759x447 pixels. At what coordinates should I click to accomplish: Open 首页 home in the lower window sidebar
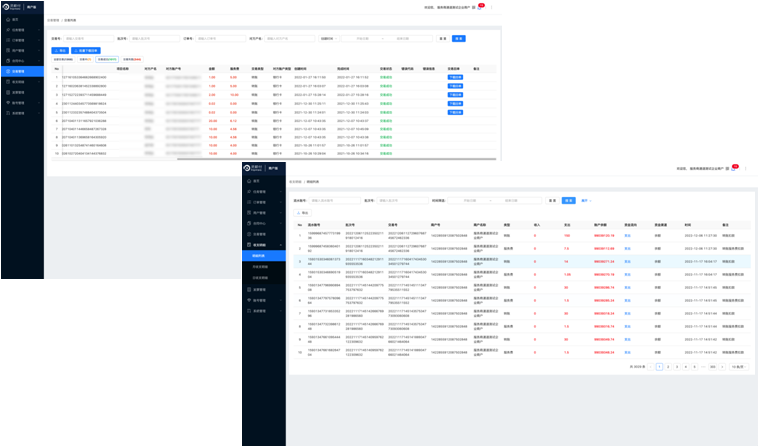[x=264, y=181]
